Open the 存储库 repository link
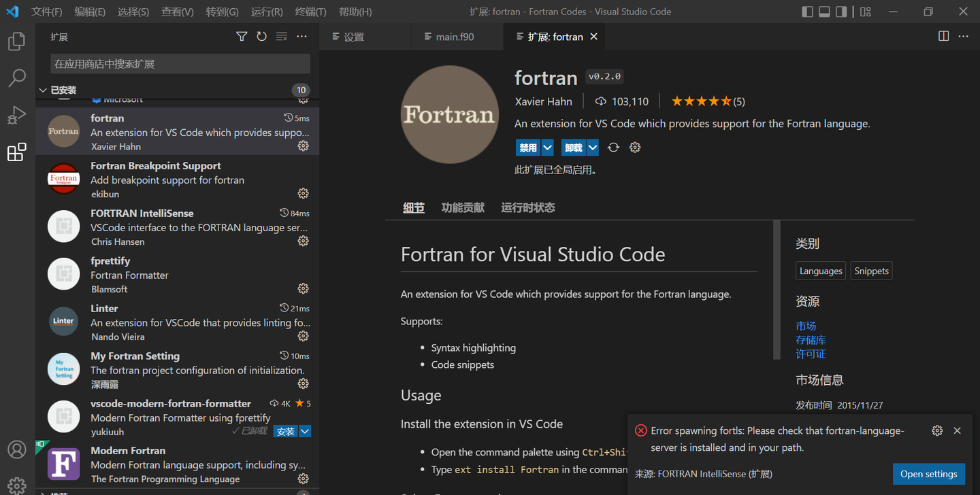Image resolution: width=980 pixels, height=495 pixels. coord(811,339)
